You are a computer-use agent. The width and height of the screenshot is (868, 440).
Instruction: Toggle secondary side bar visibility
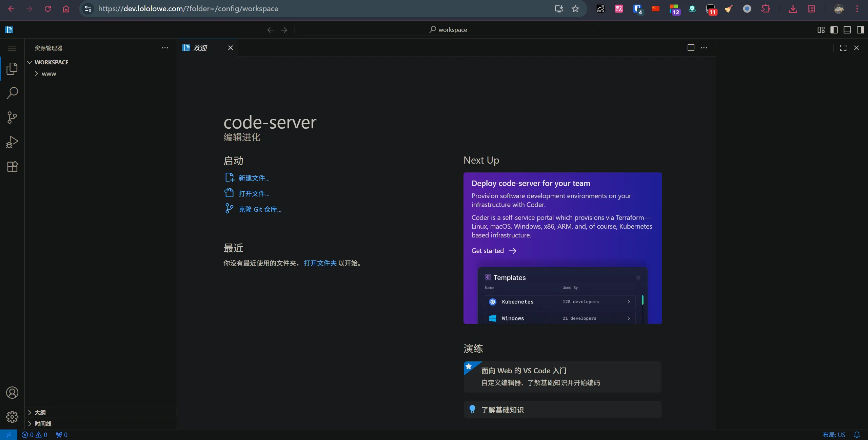pos(860,30)
